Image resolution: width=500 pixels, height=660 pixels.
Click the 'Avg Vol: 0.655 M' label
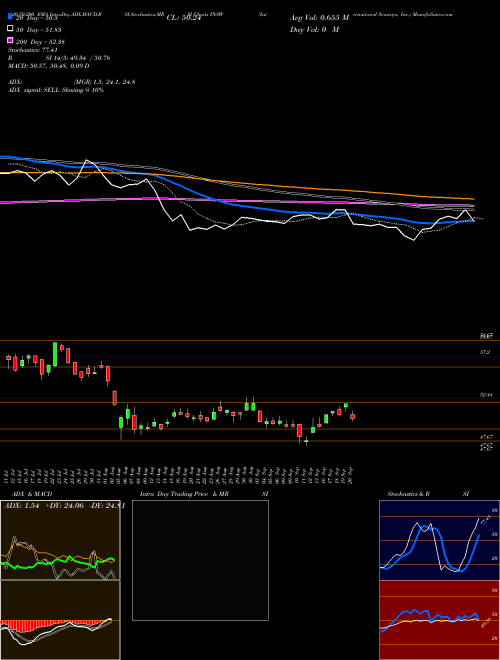pyautogui.click(x=319, y=18)
